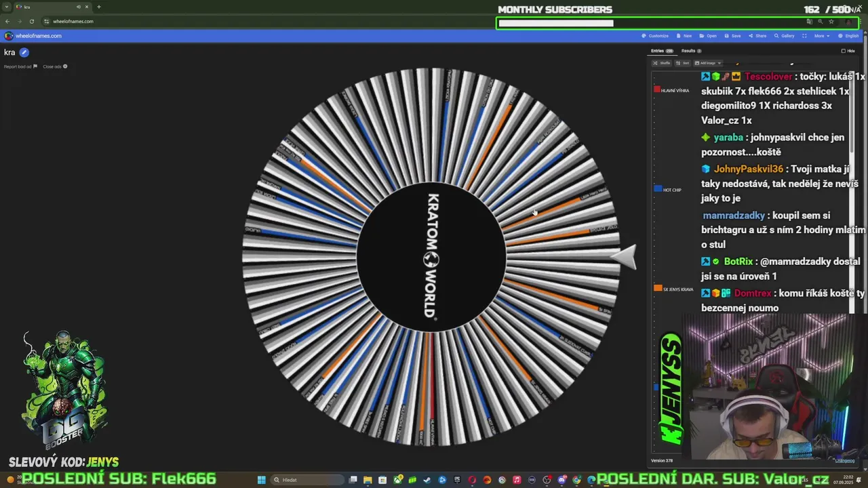Reload the browser page
The image size is (868, 488).
point(31,21)
